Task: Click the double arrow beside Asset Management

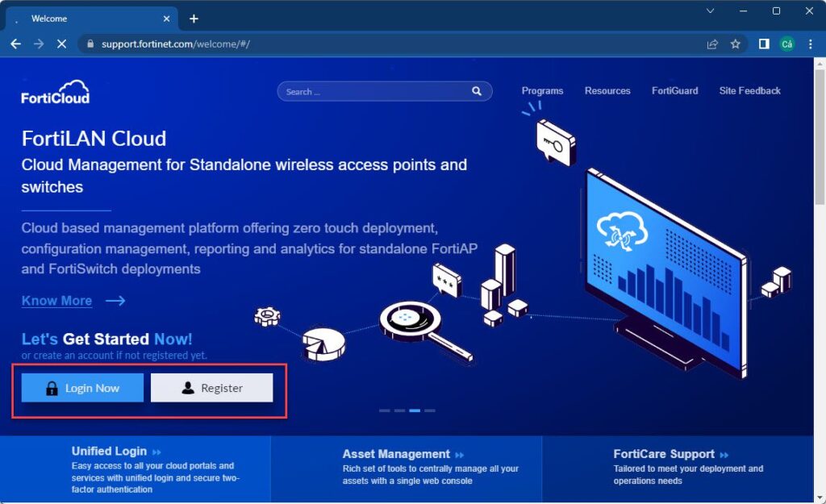Action: click(459, 455)
